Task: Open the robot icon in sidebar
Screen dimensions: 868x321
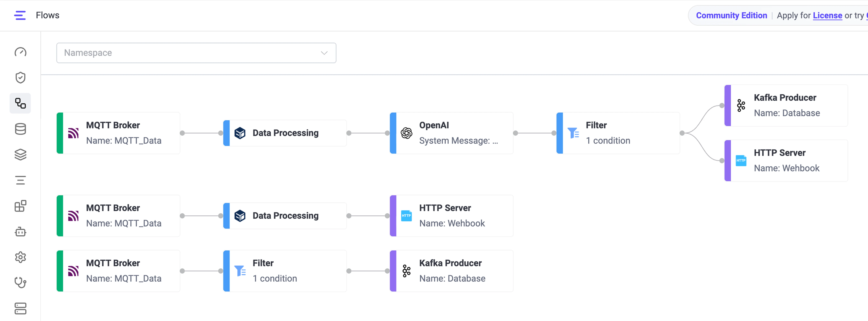Action: point(20,232)
